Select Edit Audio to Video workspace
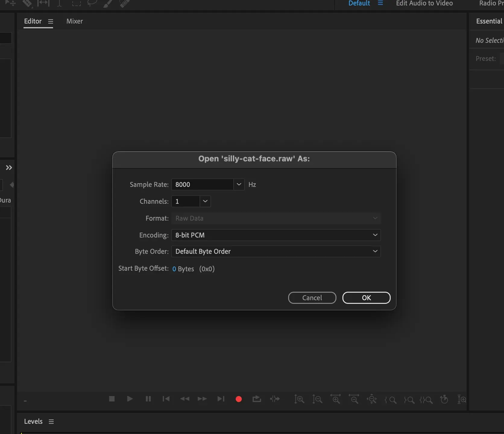This screenshot has width=504, height=434. tap(424, 3)
